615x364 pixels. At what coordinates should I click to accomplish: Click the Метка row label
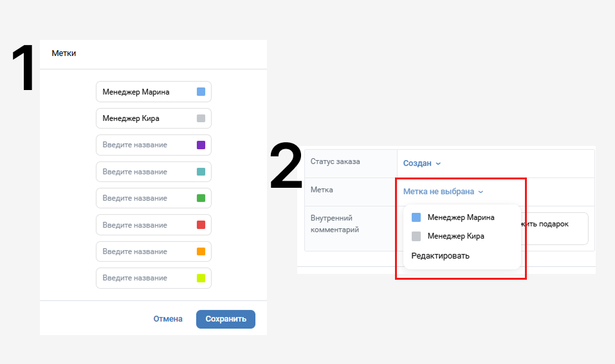click(x=322, y=190)
